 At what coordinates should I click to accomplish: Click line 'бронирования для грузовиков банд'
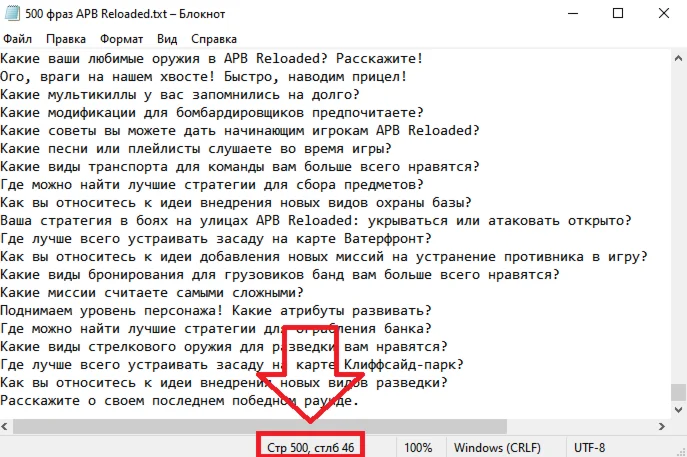click(280, 274)
